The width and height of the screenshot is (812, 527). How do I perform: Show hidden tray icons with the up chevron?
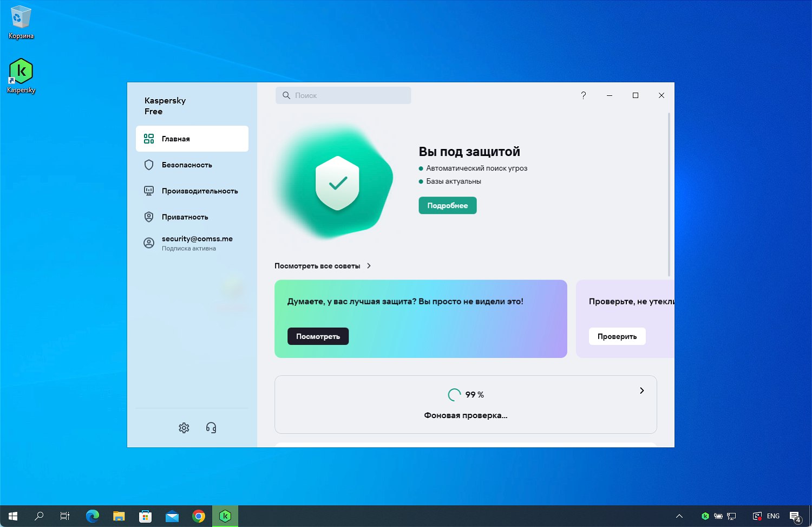point(679,516)
